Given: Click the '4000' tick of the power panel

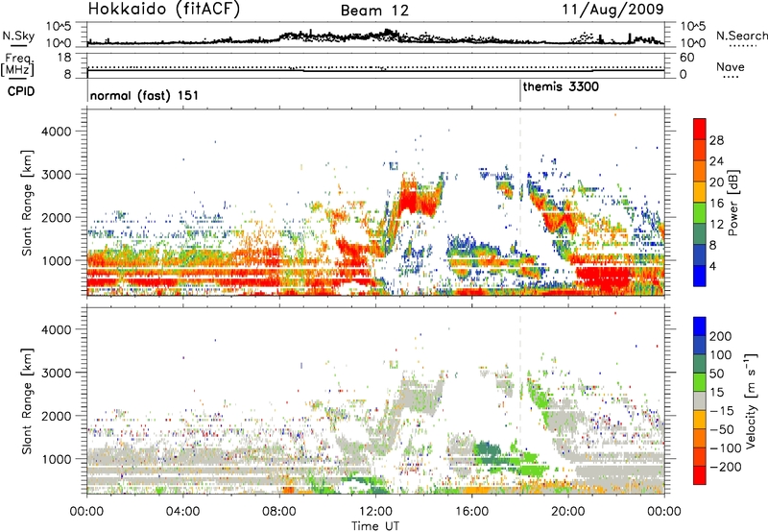Looking at the screenshot, I should (x=56, y=132).
